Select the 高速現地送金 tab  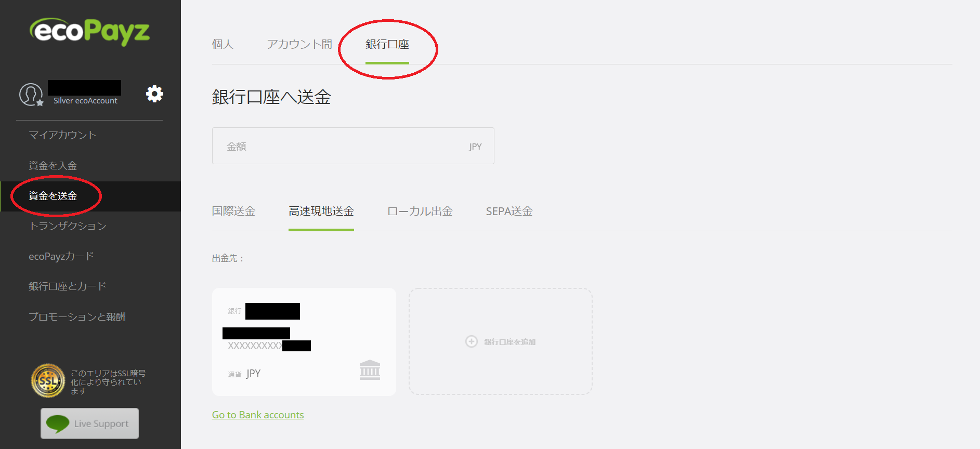(321, 211)
